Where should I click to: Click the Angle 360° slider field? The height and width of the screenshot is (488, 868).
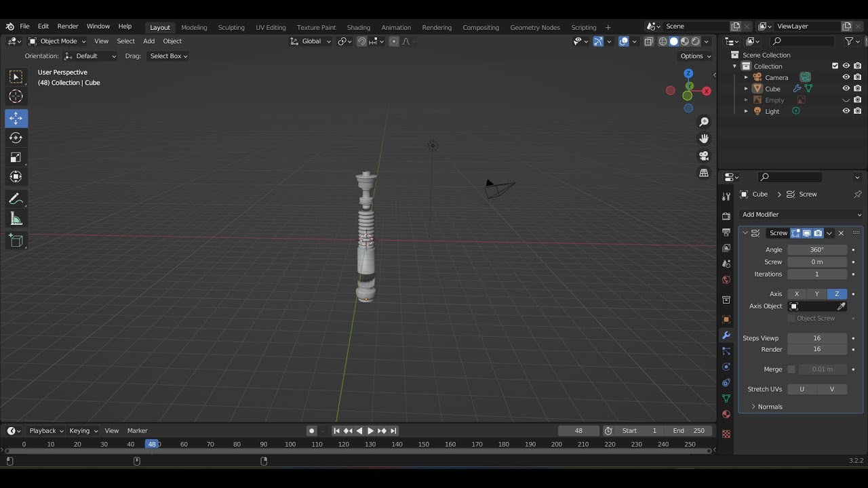[x=817, y=250]
